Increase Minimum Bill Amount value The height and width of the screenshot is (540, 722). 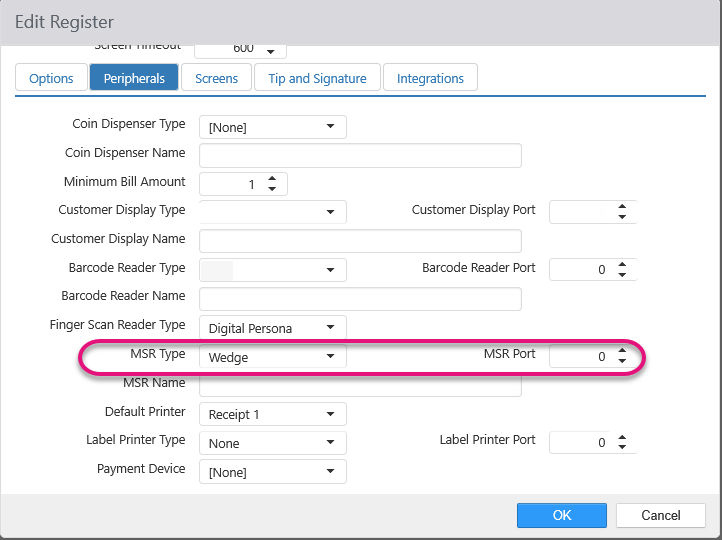pos(272,178)
